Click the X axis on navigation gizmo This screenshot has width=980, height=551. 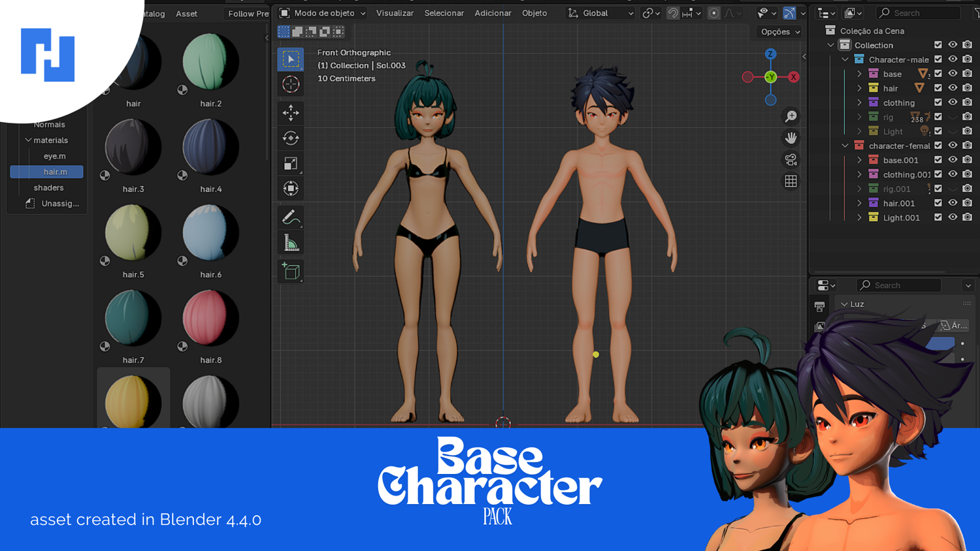click(x=793, y=77)
